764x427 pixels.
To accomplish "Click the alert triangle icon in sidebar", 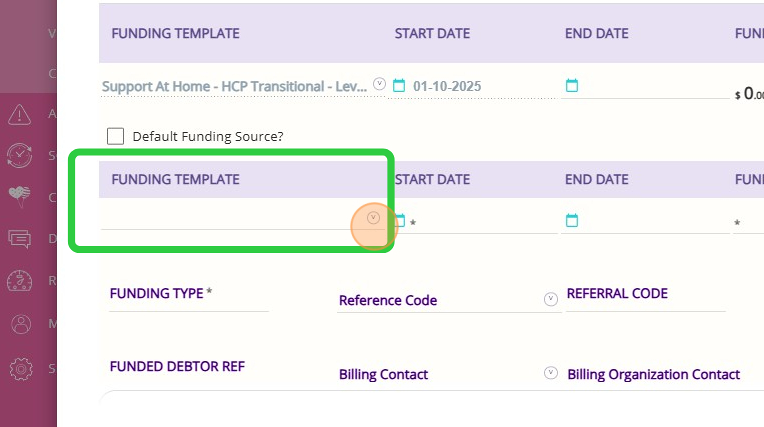I will tap(19, 114).
